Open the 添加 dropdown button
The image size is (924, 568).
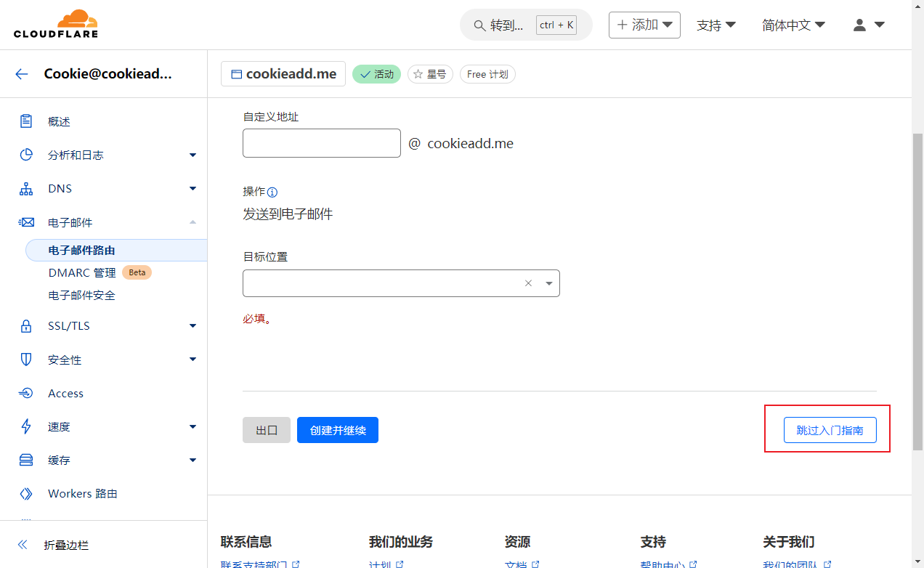click(644, 25)
